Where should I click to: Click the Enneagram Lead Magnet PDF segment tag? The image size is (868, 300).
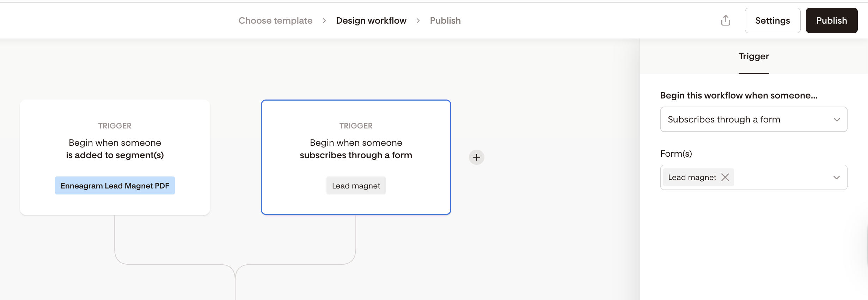click(x=115, y=186)
